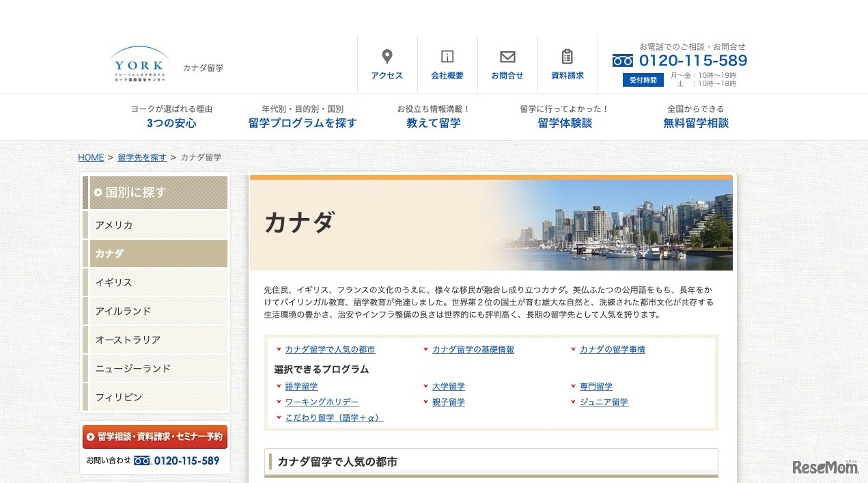
Task: Go to HOME breadcrumb link
Action: [x=91, y=157]
